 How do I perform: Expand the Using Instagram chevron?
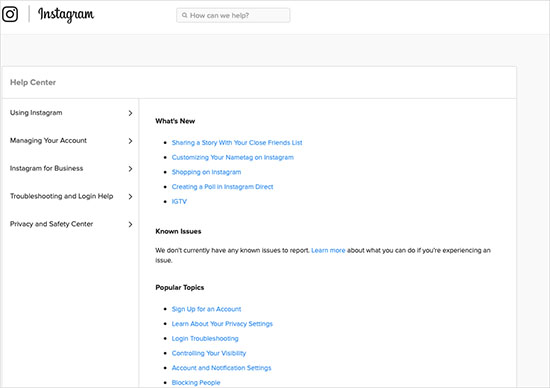pyautogui.click(x=130, y=113)
